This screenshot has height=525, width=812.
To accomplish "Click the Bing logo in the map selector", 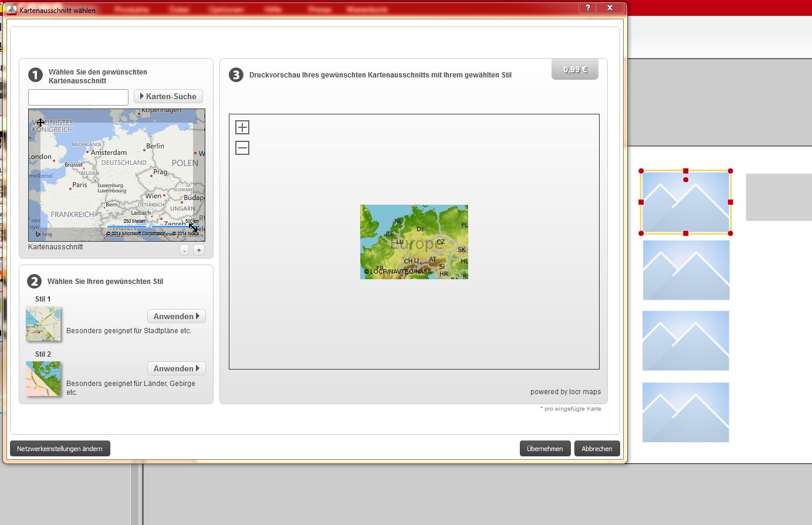I will coord(43,234).
